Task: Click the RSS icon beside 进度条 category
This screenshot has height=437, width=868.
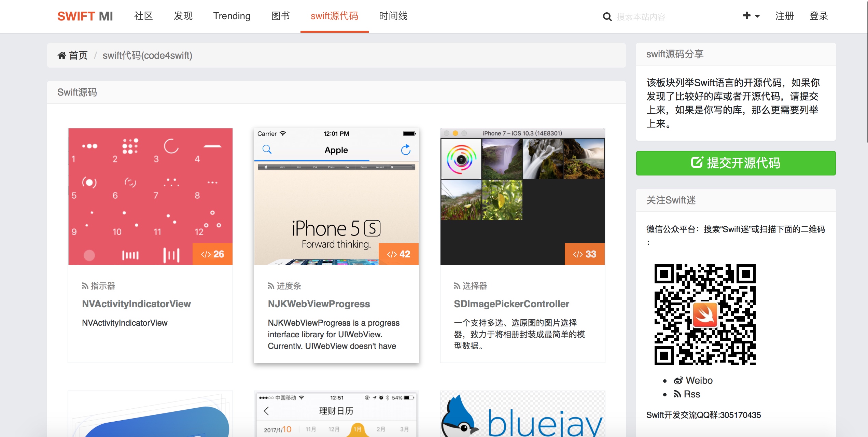Action: (x=271, y=286)
